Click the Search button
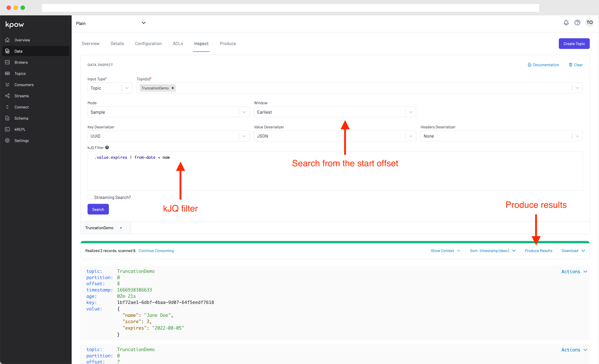Viewport: 599px width, 364px height. 98,209
